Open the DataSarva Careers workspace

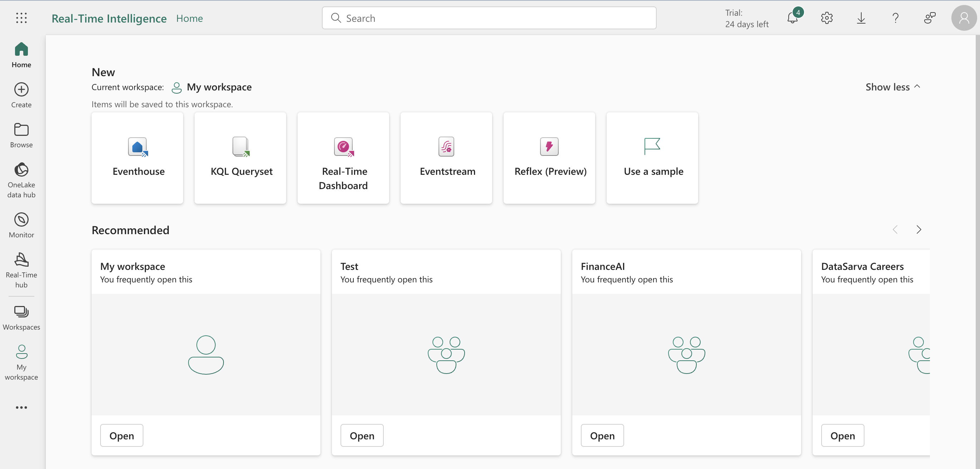(843, 435)
